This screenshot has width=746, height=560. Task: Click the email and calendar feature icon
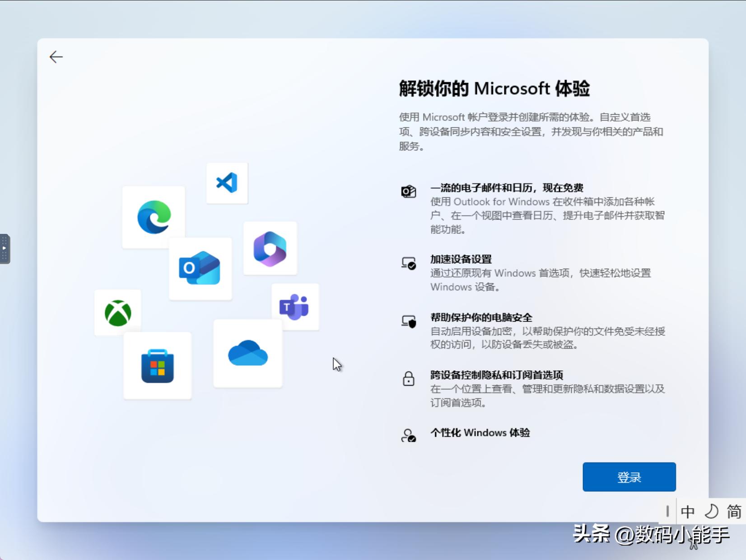(x=409, y=191)
